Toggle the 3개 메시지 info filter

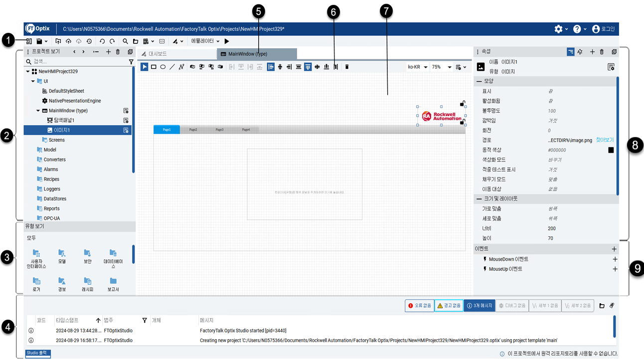[x=479, y=306]
